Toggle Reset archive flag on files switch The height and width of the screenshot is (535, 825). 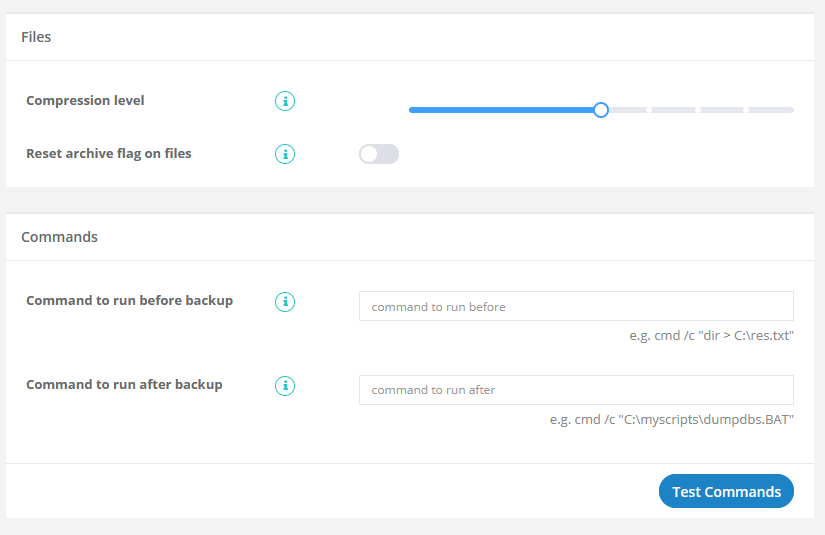(x=379, y=154)
